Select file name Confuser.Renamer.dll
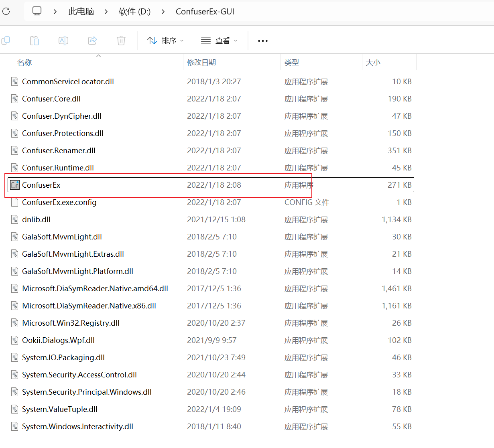Viewport: 494px width, 448px height. (x=59, y=150)
